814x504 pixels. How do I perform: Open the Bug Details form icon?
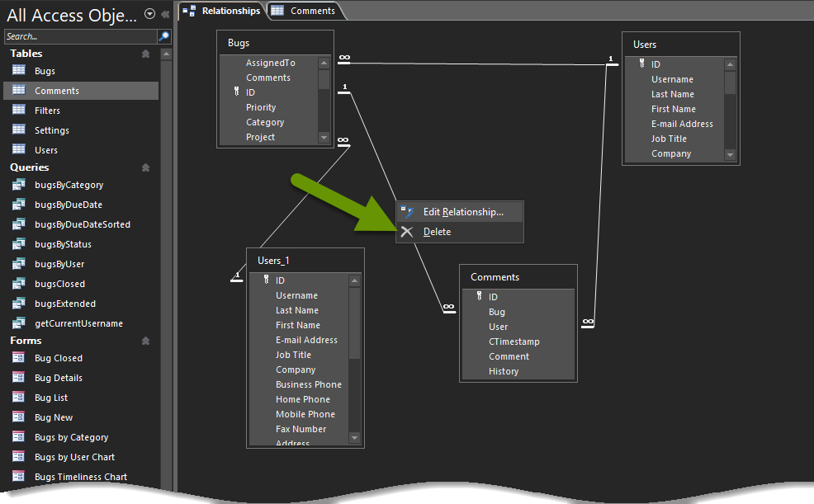(x=19, y=378)
